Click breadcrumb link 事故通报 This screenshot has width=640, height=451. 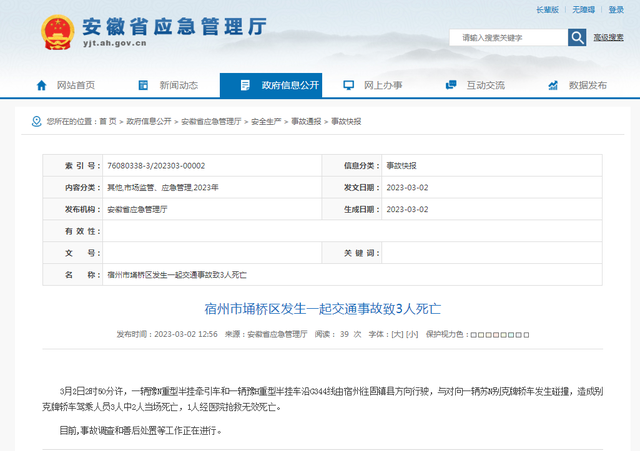(x=306, y=121)
